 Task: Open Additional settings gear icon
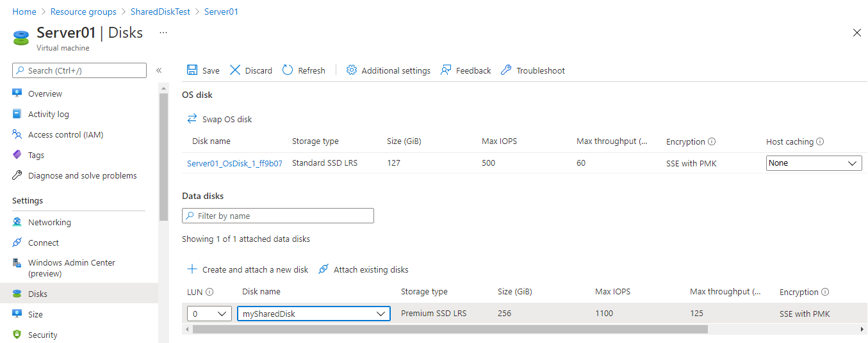click(351, 70)
